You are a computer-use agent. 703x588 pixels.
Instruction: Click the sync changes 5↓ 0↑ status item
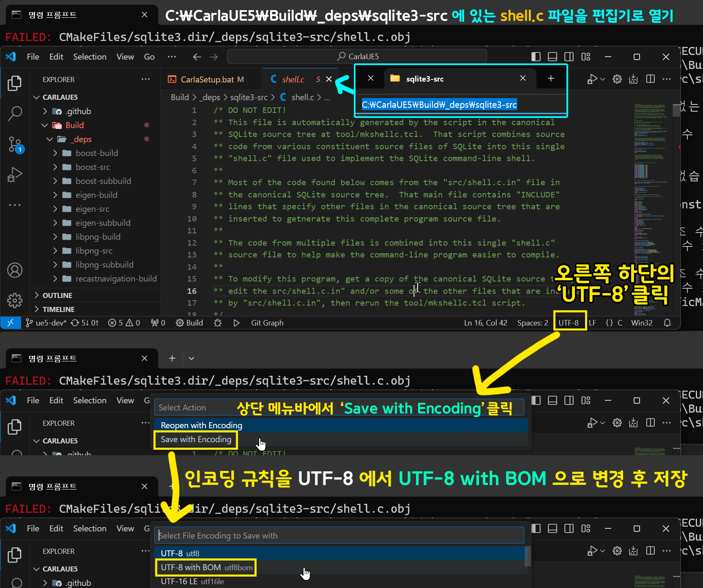coord(85,323)
